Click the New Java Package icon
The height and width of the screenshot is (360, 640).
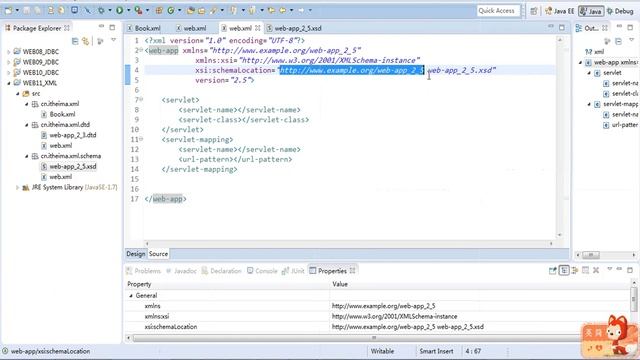(x=159, y=10)
